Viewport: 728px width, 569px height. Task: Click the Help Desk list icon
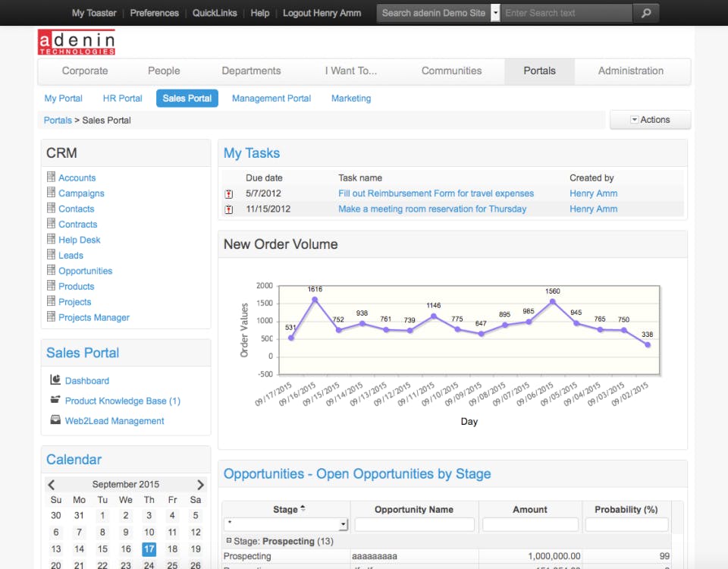tap(51, 239)
